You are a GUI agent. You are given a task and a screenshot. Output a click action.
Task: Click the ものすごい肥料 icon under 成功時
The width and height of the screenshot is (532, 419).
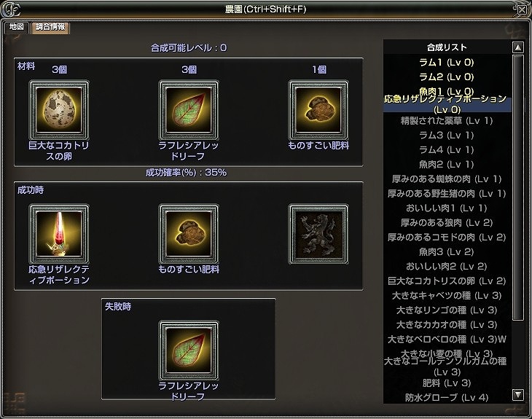[189, 234]
